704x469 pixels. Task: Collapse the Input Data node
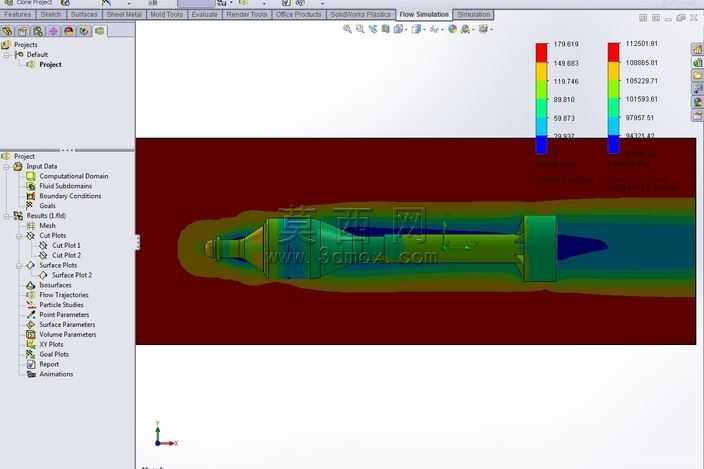(7, 167)
